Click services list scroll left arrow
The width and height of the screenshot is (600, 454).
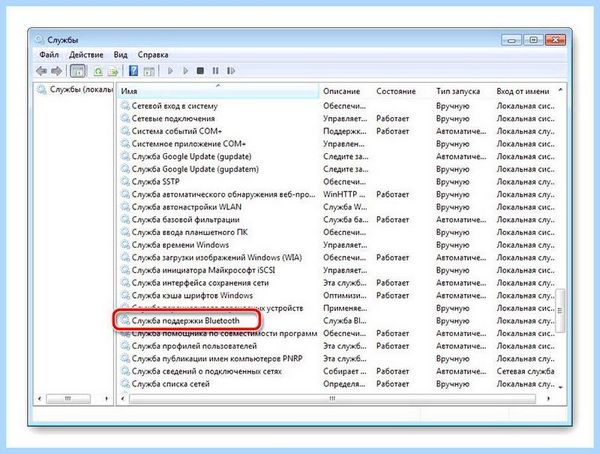click(122, 399)
